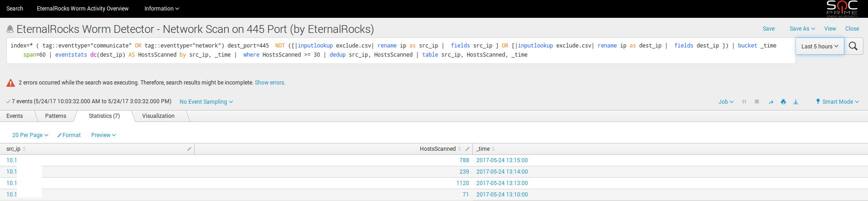Viewport: 868px width, 201px height.
Task: Expand the 20 Per Page dropdown
Action: [30, 135]
